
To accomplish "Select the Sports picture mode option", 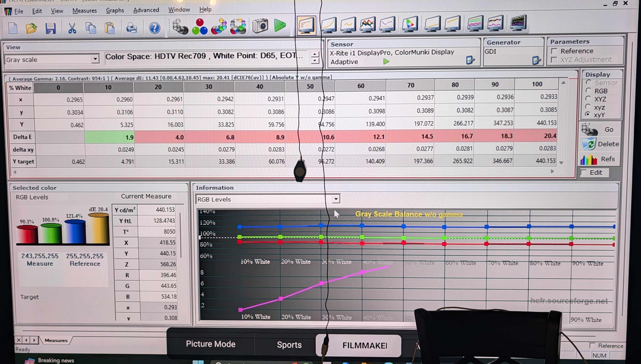I will tap(289, 345).
